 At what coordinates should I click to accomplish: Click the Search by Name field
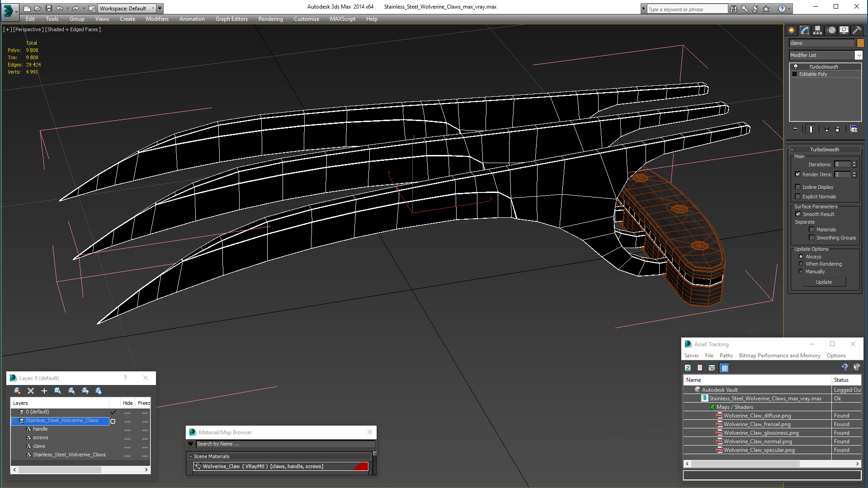(x=285, y=444)
